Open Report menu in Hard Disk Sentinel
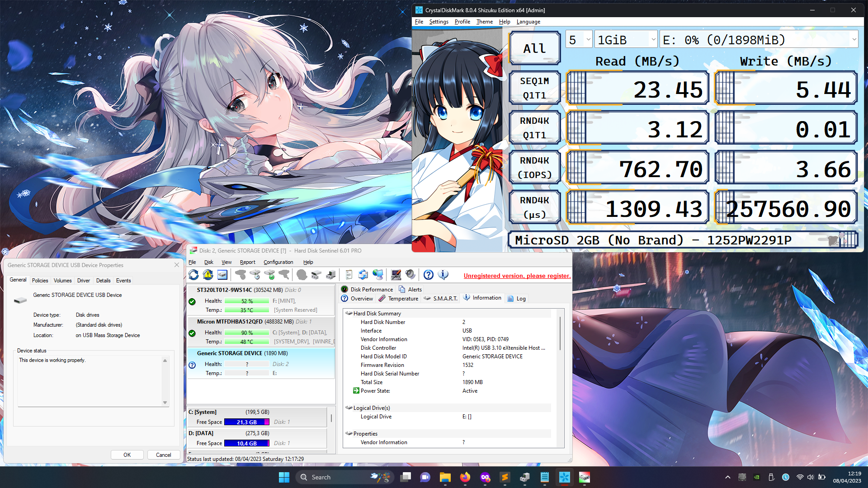 [x=247, y=262]
